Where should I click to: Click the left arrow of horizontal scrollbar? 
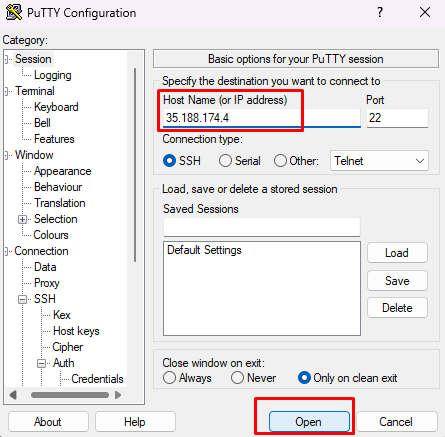13,395
